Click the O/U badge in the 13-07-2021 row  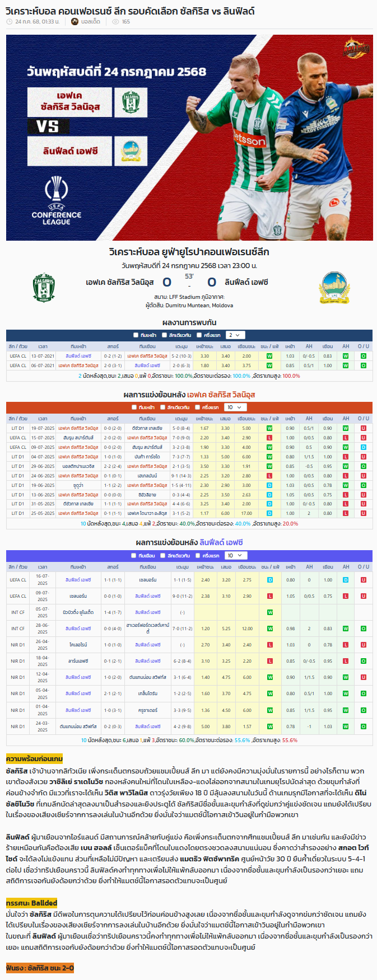[x=363, y=356]
